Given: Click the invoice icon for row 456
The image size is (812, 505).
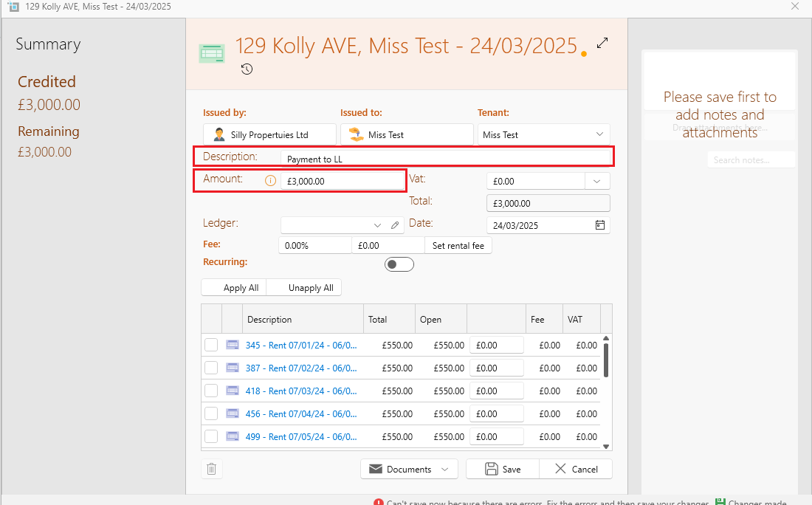Looking at the screenshot, I should pyautogui.click(x=233, y=413).
